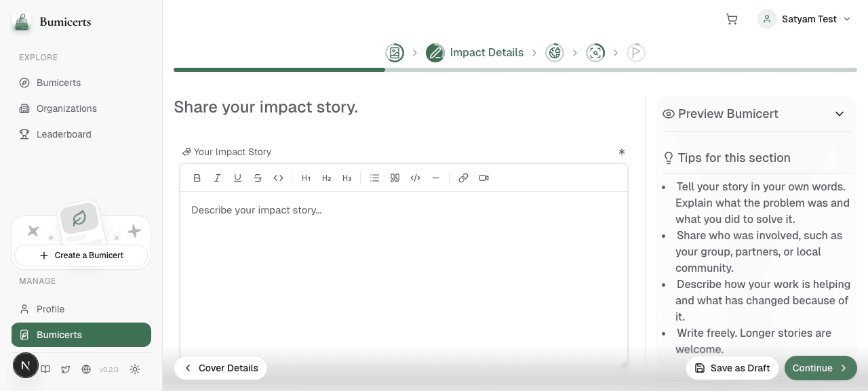Jump to the globe lock step icon
The width and height of the screenshot is (868, 391).
pos(555,53)
